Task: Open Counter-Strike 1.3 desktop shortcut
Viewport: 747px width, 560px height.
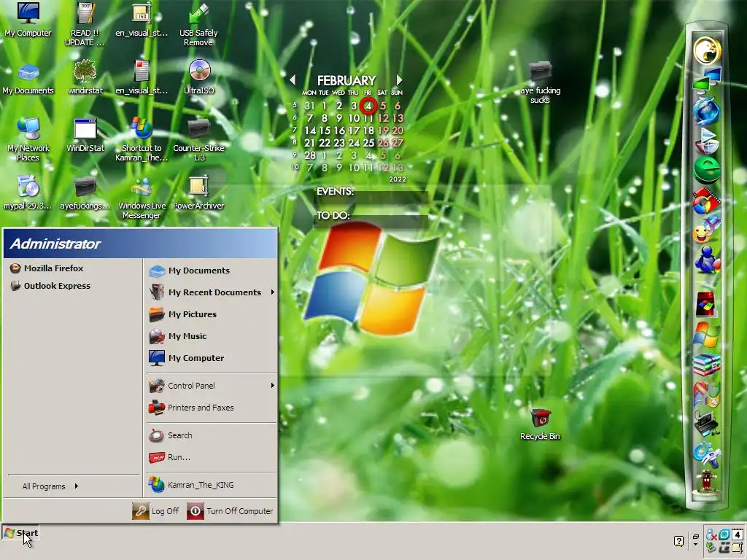Action: pyautogui.click(x=198, y=139)
